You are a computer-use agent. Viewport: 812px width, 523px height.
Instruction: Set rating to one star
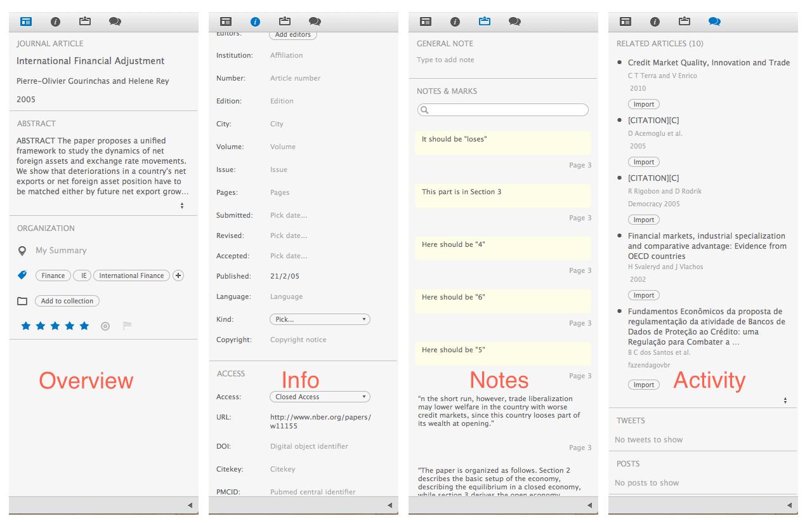(26, 326)
